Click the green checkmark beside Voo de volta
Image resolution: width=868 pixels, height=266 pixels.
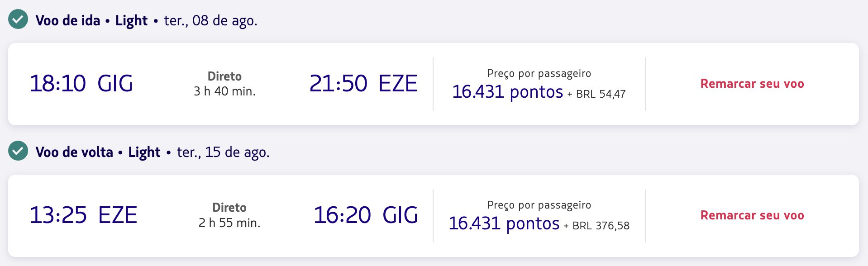tap(18, 151)
